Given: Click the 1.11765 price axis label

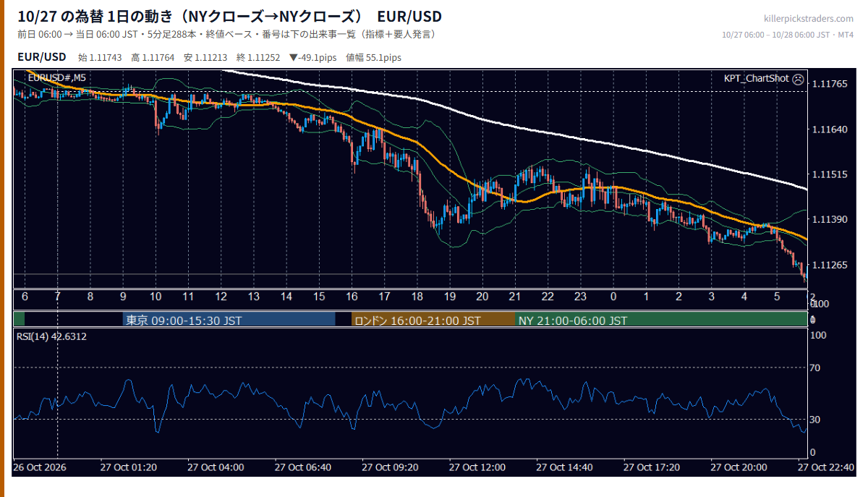Looking at the screenshot, I should [830, 85].
